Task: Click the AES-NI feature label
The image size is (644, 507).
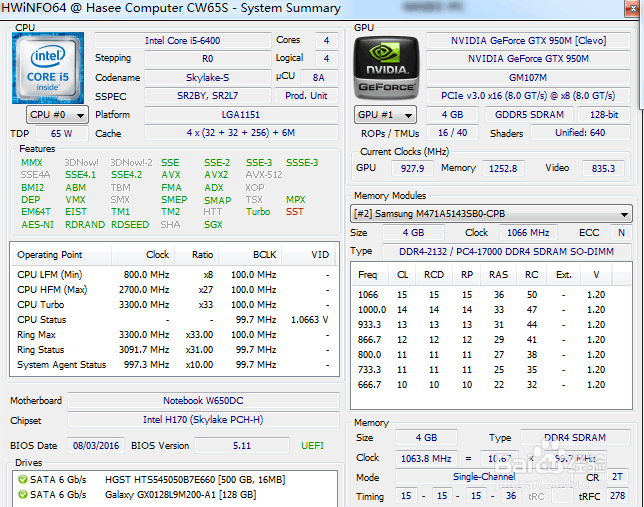Action: coord(37,225)
